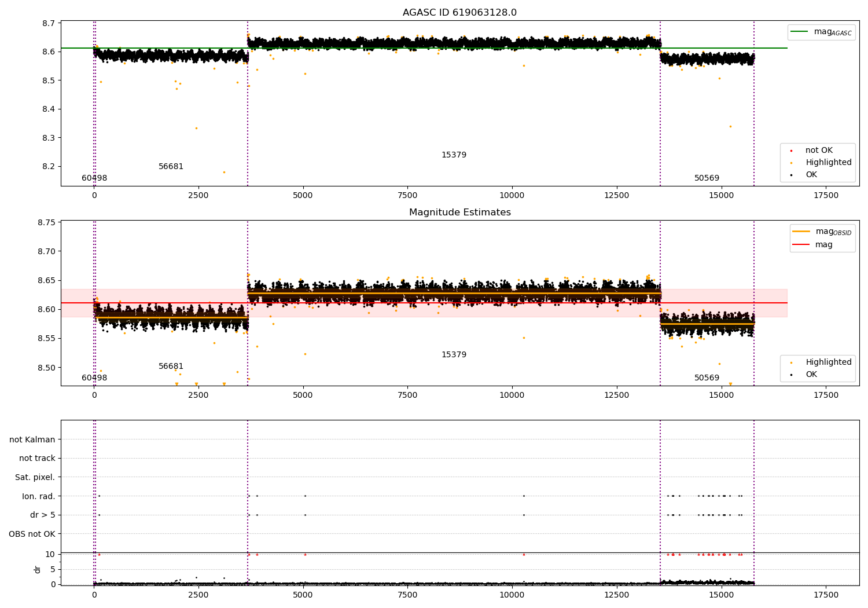Viewport: 868px width, 608px height.
Task: Click the orange outlier near 8.34 at 15200
Action: coord(730,126)
